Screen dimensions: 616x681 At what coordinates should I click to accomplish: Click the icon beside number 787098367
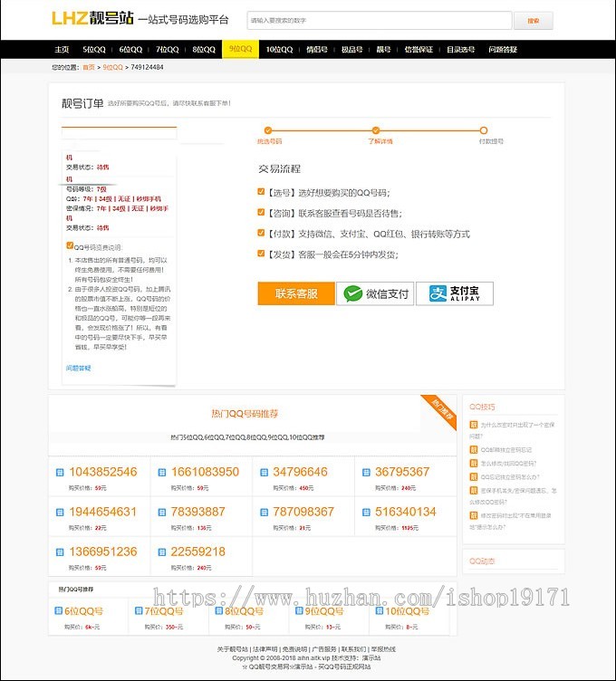click(264, 513)
